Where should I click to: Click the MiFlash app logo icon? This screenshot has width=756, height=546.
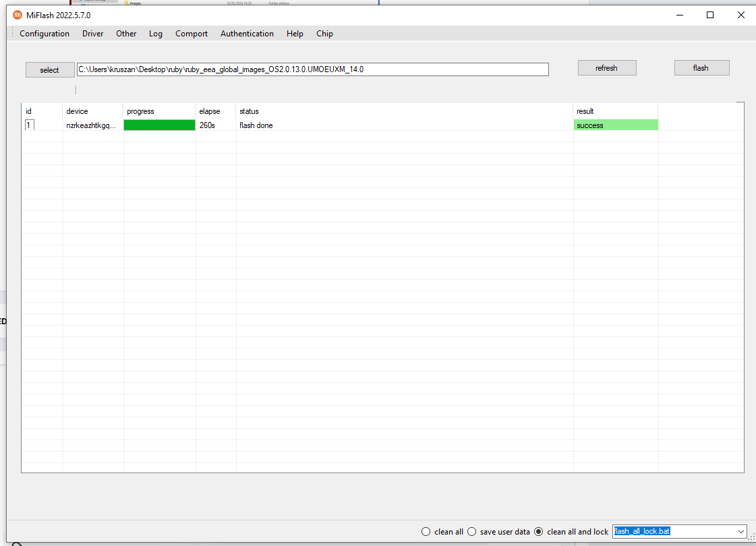(18, 15)
